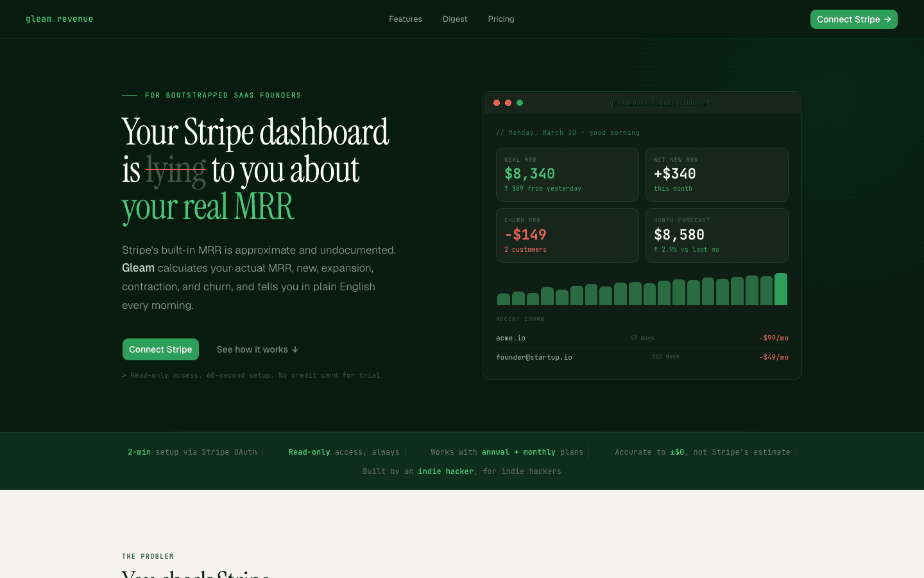Click the Real MRR $8,340 card
Image resolution: width=924 pixels, height=578 pixels.
tap(567, 175)
